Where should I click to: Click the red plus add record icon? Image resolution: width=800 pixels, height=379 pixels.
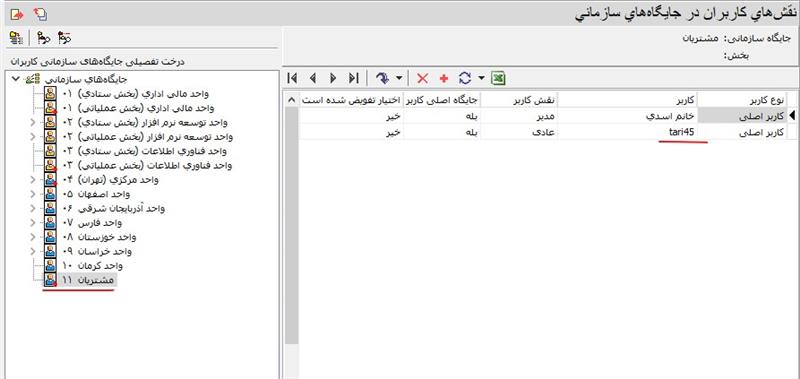(443, 78)
